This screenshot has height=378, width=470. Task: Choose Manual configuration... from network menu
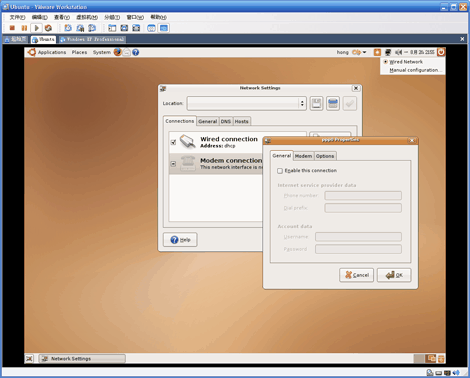(x=415, y=70)
